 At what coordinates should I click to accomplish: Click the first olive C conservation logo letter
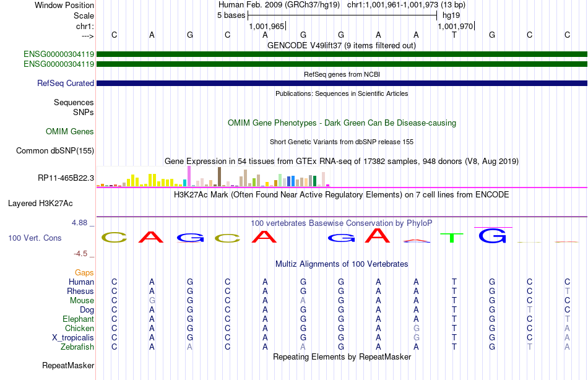[x=115, y=237]
